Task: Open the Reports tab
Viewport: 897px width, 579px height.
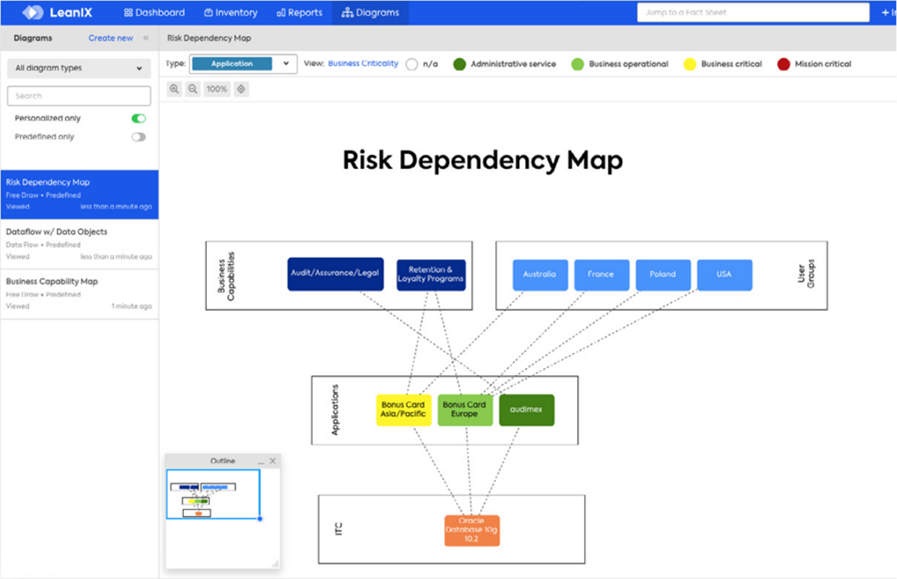Action: click(x=299, y=13)
